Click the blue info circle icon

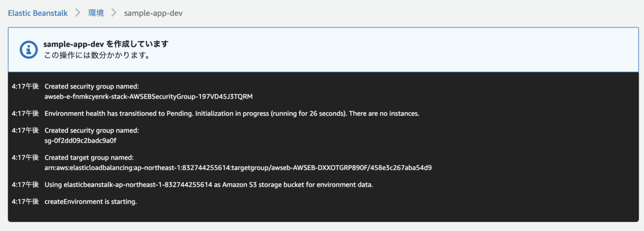click(28, 49)
